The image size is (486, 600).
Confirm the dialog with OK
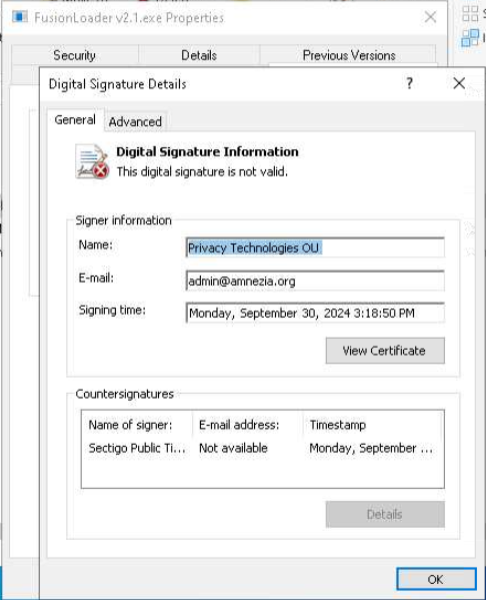(x=436, y=579)
